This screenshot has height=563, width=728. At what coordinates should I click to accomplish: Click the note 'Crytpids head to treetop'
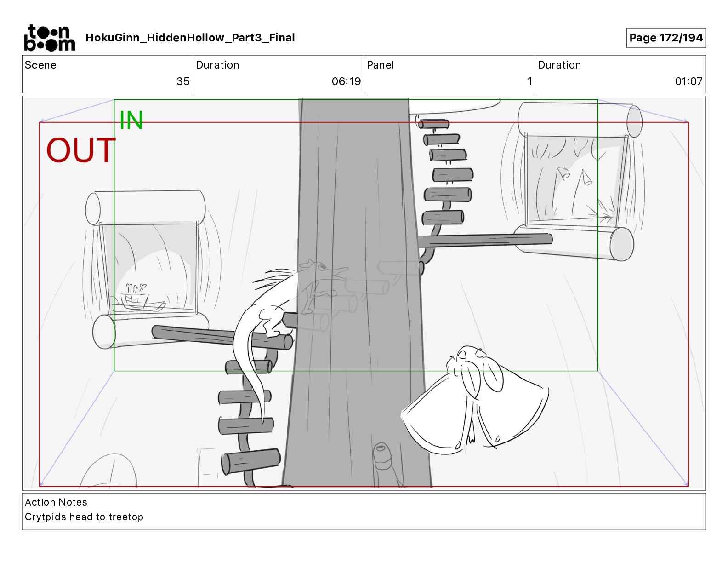[x=84, y=517]
